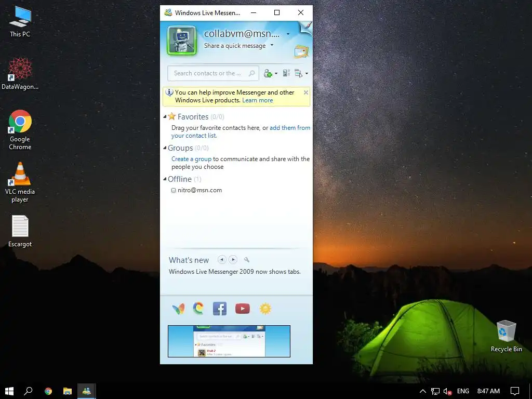This screenshot has width=532, height=399.
Task: Collapse the Groups section triangle
Action: tap(165, 148)
